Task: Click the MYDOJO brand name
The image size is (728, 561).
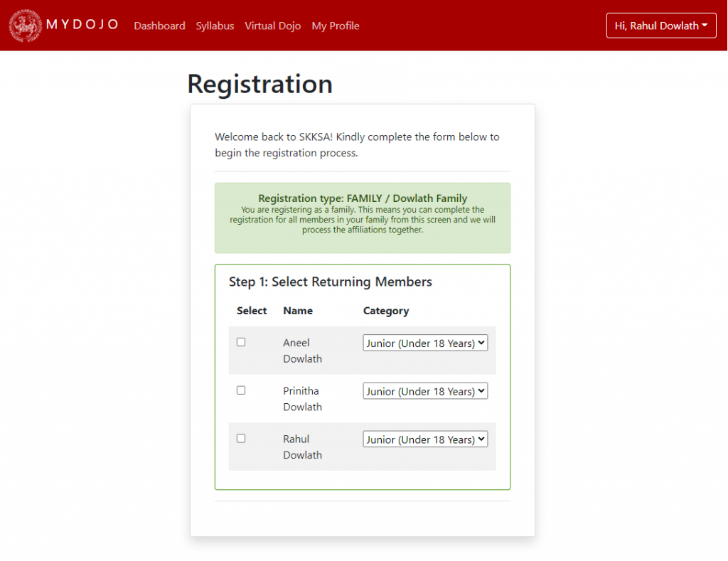Action: pyautogui.click(x=82, y=26)
